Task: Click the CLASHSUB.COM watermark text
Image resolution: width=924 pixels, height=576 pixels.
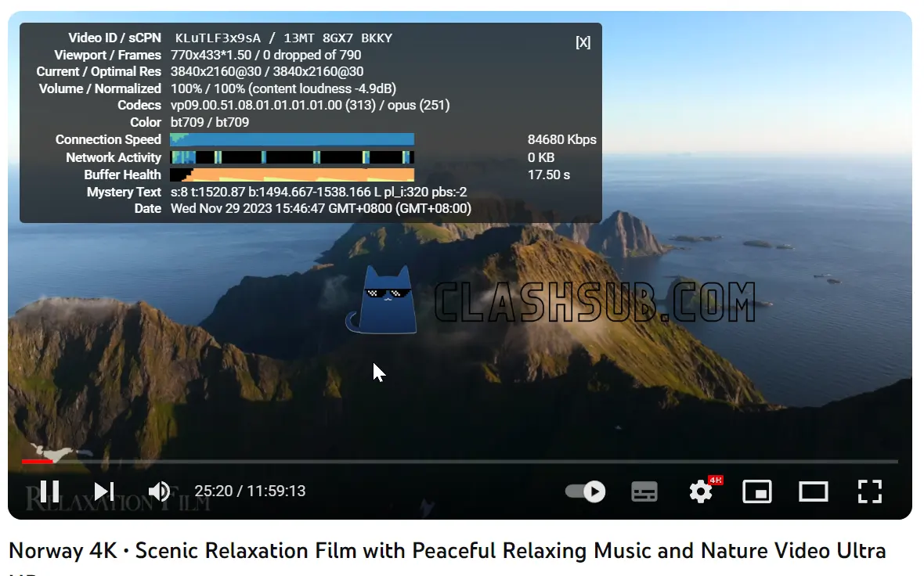Action: [x=595, y=302]
